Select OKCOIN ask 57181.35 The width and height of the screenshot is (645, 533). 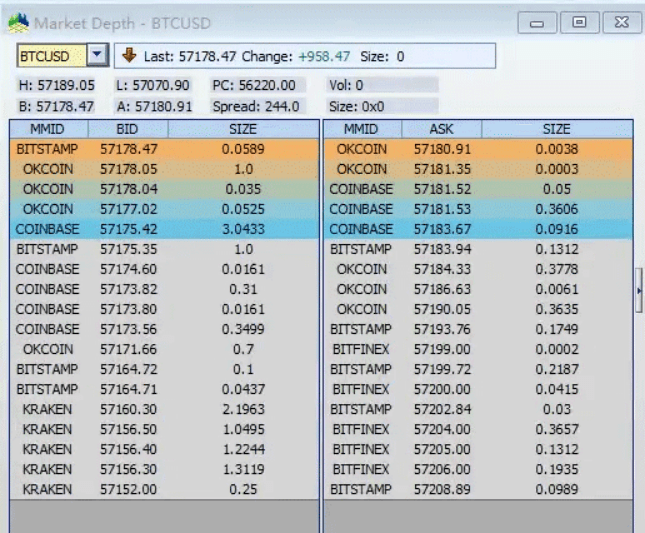478,169
